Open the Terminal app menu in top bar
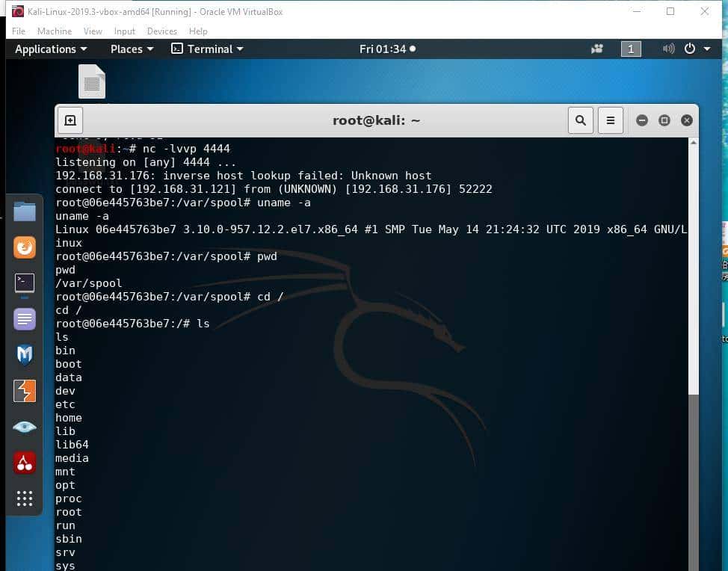This screenshot has width=728, height=571. (x=208, y=49)
